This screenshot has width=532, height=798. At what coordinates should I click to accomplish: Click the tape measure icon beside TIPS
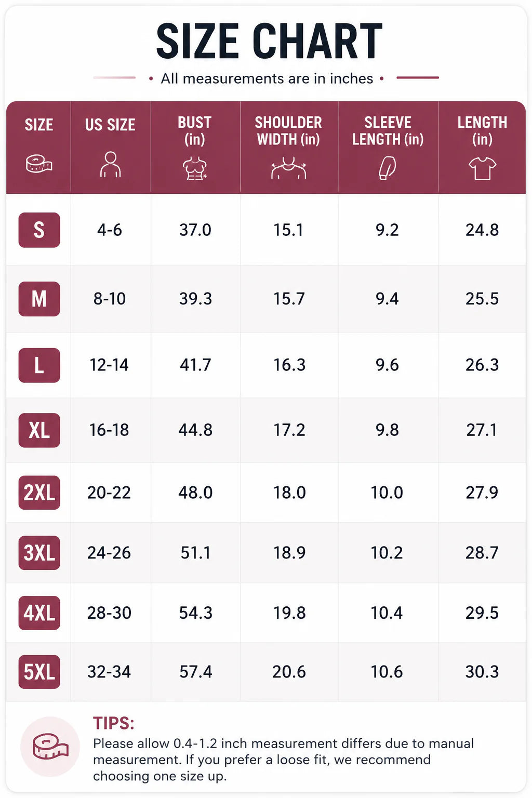click(x=50, y=747)
